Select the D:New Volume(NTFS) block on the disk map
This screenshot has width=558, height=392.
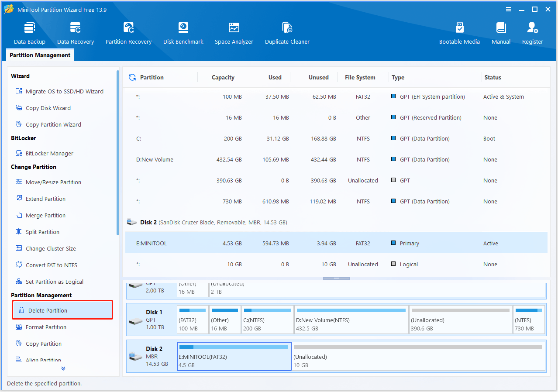351,320
